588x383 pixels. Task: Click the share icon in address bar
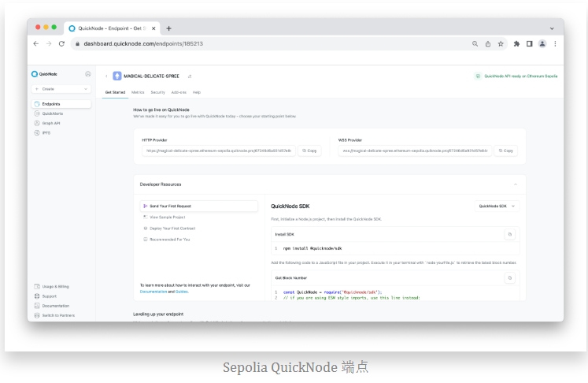coord(488,44)
